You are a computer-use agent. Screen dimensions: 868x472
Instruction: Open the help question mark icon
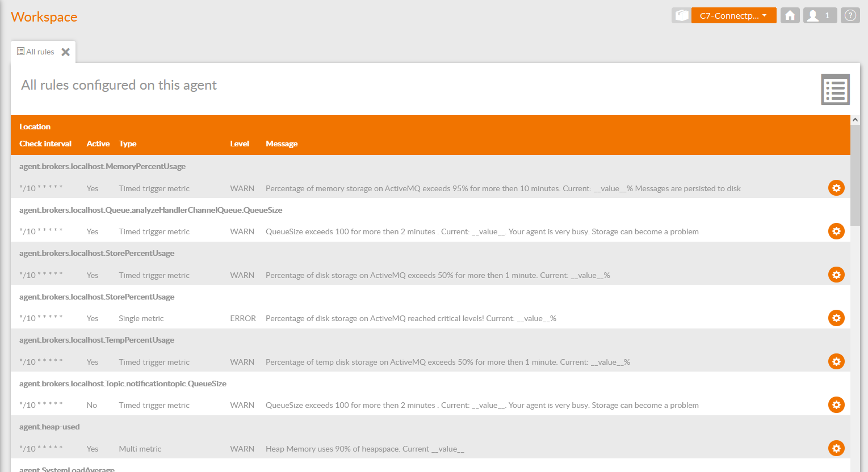(x=850, y=15)
